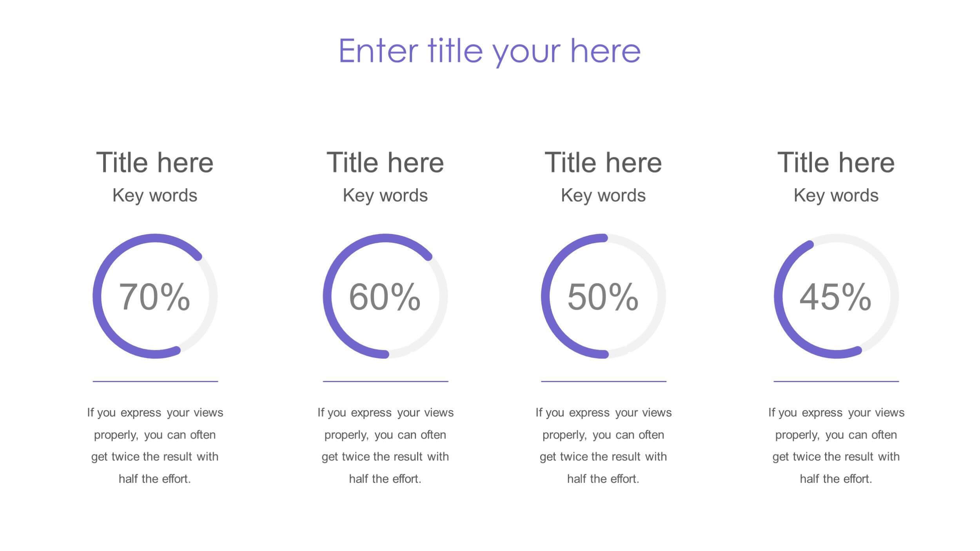Click 'Title here' above the 60% ring
This screenshot has height=551, width=980.
385,162
